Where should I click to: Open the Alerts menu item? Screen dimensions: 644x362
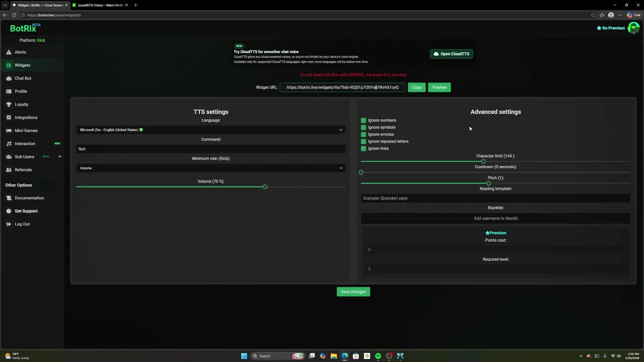(x=32, y=52)
